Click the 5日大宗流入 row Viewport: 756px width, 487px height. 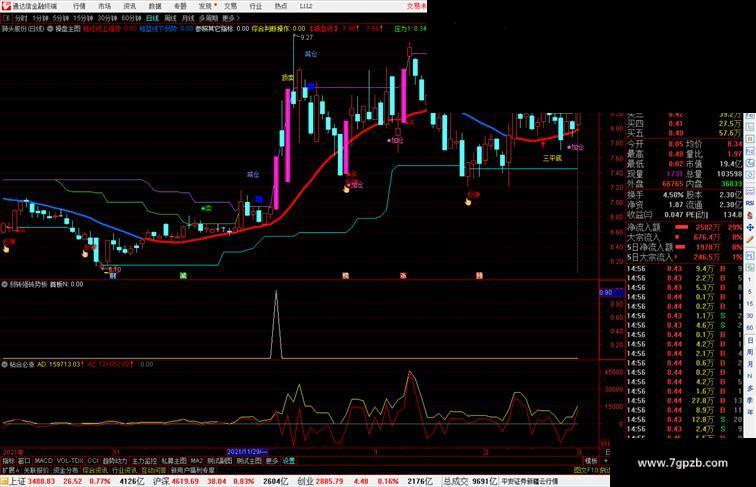(684, 257)
